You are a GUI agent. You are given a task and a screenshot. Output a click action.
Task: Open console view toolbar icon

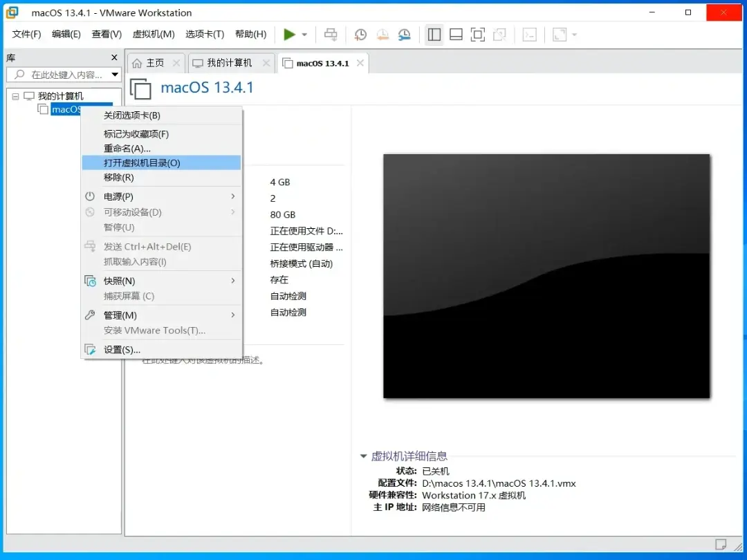(x=529, y=35)
